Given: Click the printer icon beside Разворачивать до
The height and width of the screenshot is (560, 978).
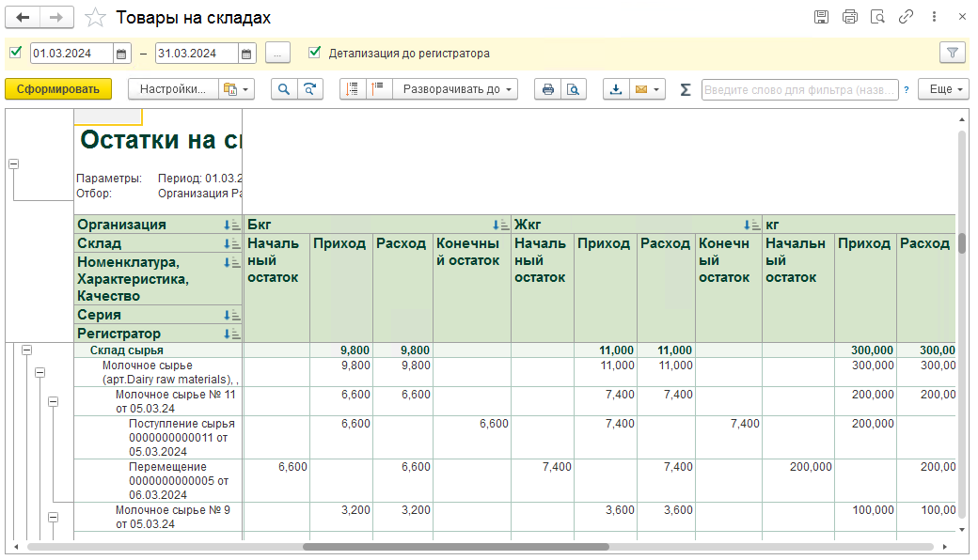Looking at the screenshot, I should 547,89.
